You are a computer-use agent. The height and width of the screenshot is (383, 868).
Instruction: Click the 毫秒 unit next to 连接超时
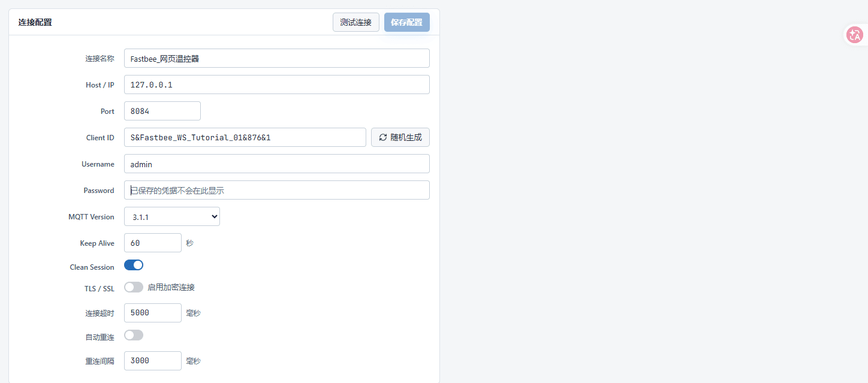(193, 313)
